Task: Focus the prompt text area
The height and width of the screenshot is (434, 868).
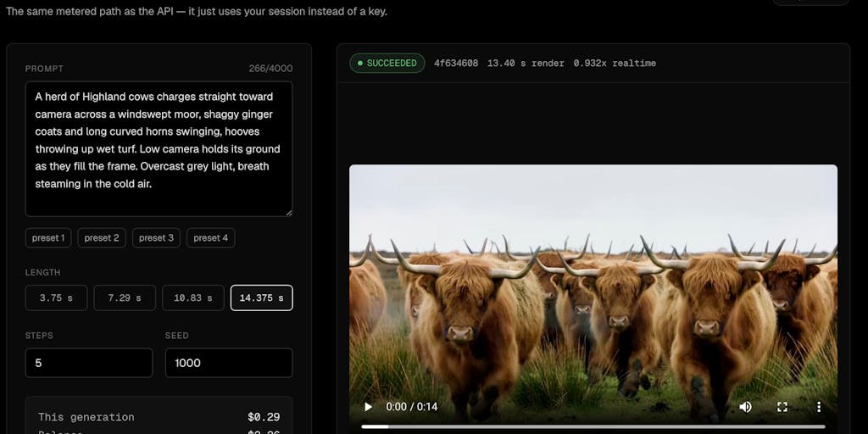Action: 159,149
